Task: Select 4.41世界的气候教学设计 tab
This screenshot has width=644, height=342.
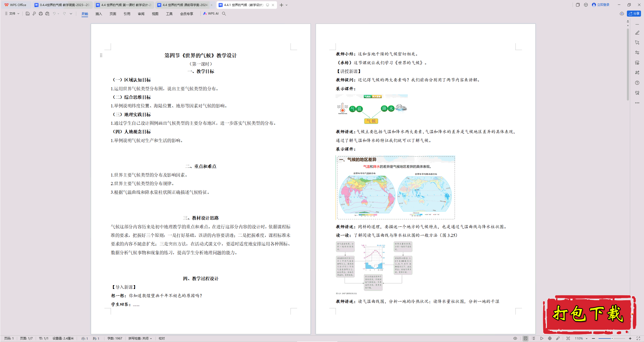Action: click(245, 5)
